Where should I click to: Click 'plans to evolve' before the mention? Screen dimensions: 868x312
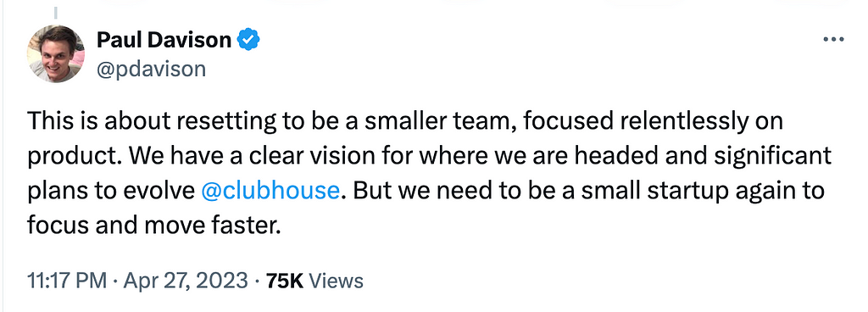[109, 192]
